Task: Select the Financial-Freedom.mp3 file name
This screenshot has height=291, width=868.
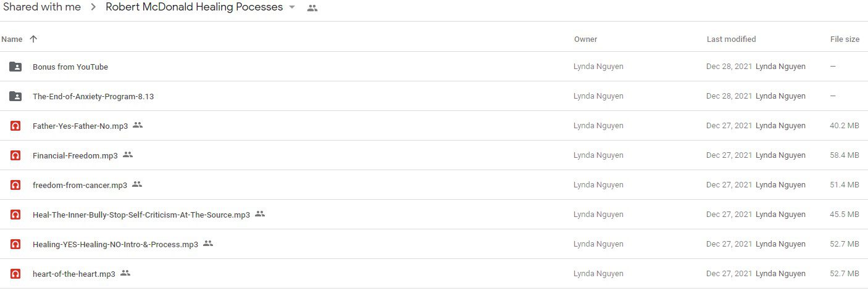Action: pos(75,155)
